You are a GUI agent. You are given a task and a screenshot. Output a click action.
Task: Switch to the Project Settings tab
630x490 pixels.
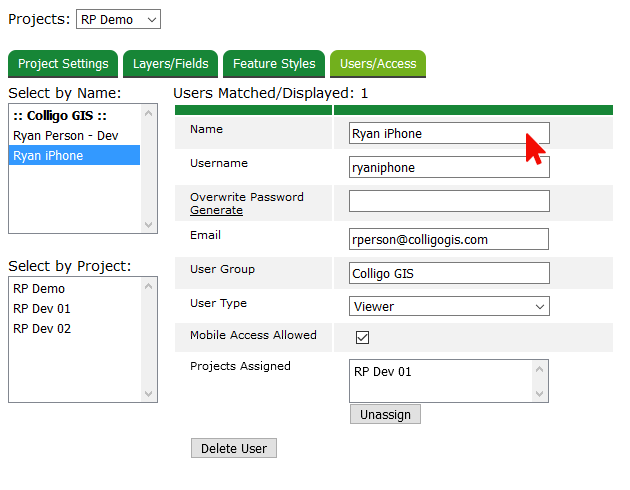[x=63, y=64]
